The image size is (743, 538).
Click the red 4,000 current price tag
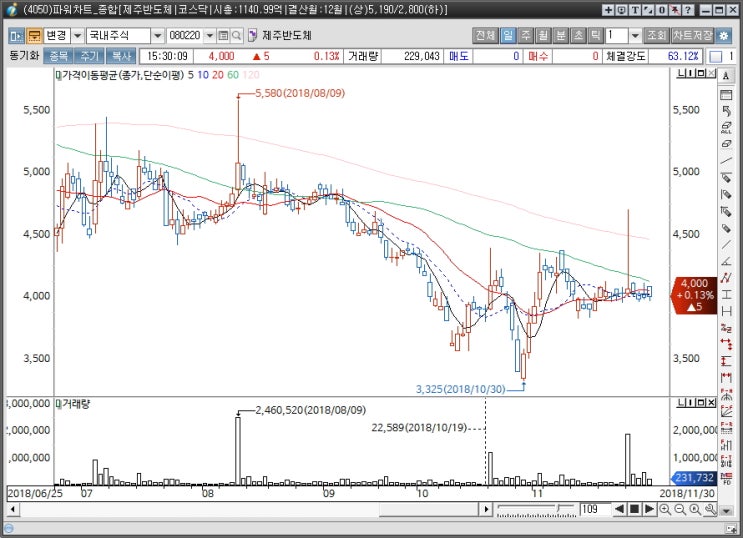pyautogui.click(x=694, y=295)
